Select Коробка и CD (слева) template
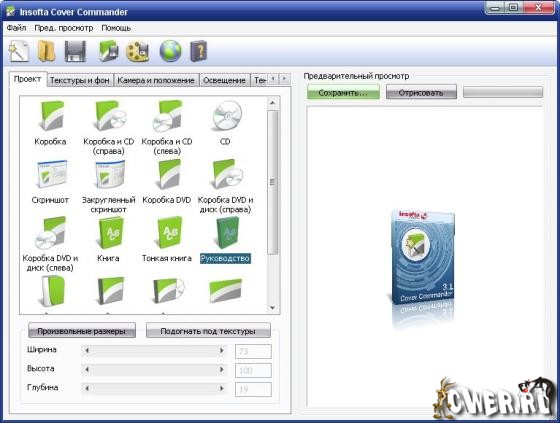Image resolution: width=560 pixels, height=423 pixels. 167,128
